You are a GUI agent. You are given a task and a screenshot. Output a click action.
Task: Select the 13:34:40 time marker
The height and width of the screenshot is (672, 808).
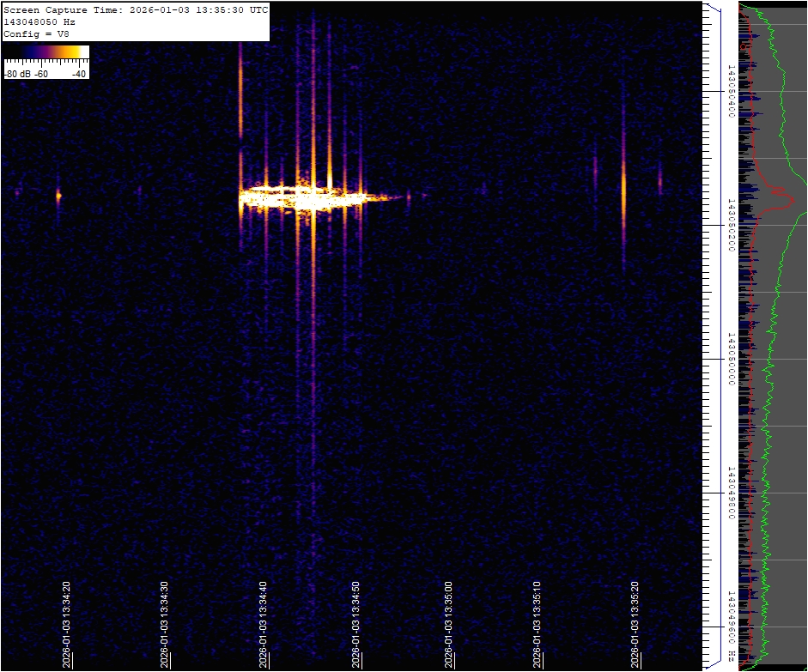262,623
